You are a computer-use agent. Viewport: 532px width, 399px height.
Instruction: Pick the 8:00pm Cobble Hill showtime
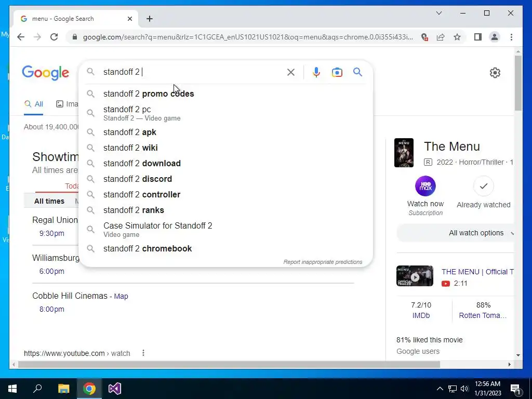coord(51,309)
